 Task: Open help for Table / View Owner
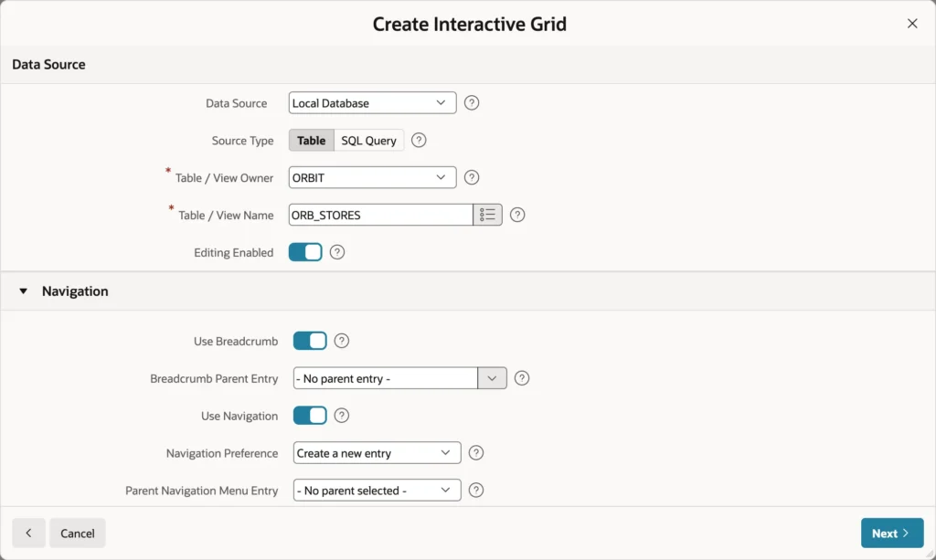(x=472, y=177)
